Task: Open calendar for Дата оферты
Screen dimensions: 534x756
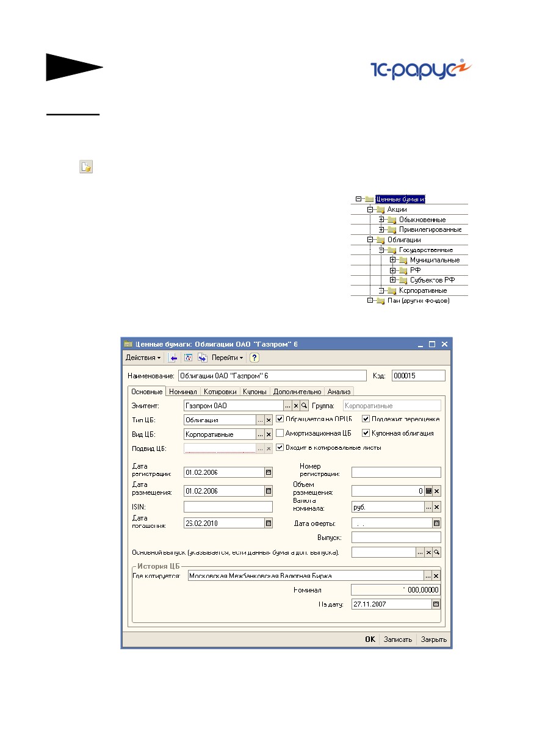Action: click(x=436, y=523)
